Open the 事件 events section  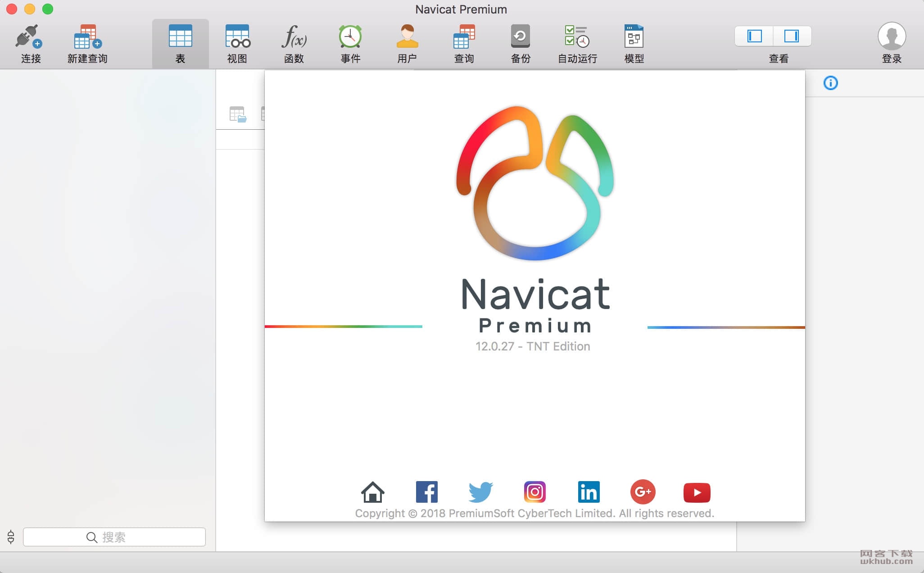[350, 44]
